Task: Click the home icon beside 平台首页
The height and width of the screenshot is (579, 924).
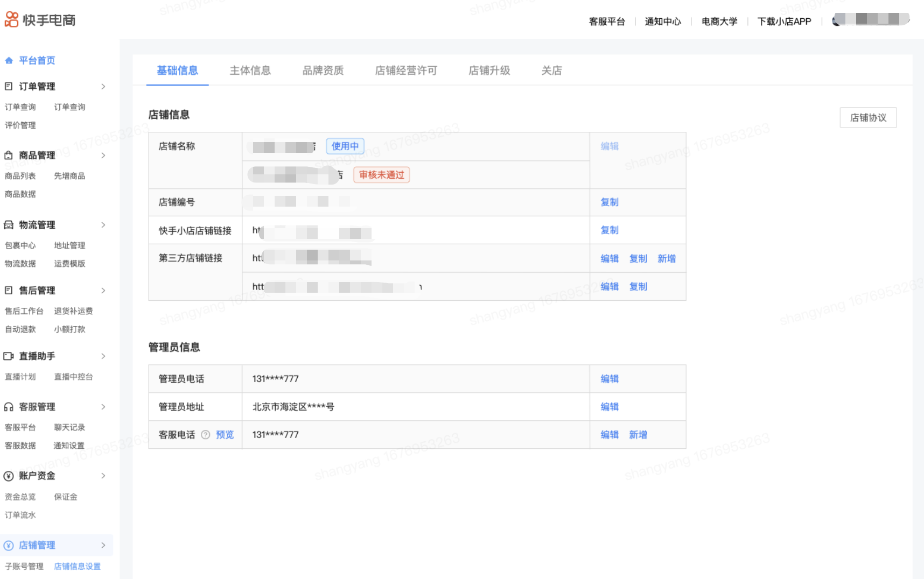Action: point(9,60)
